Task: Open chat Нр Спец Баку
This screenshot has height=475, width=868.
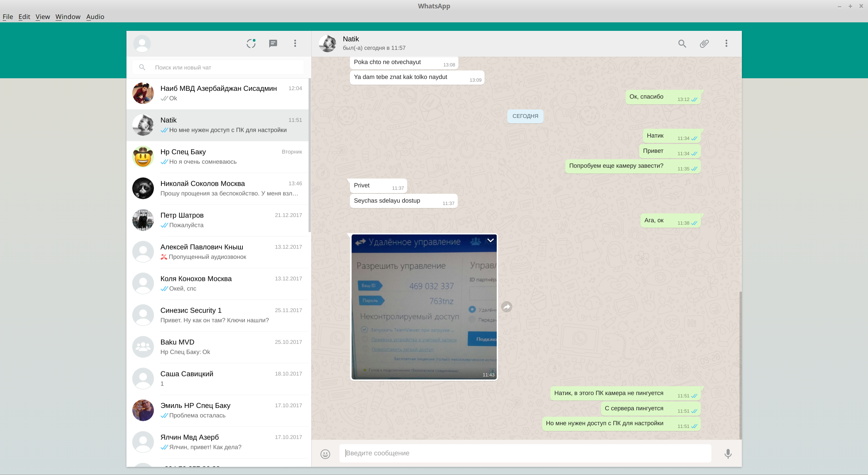Action: 217,157
